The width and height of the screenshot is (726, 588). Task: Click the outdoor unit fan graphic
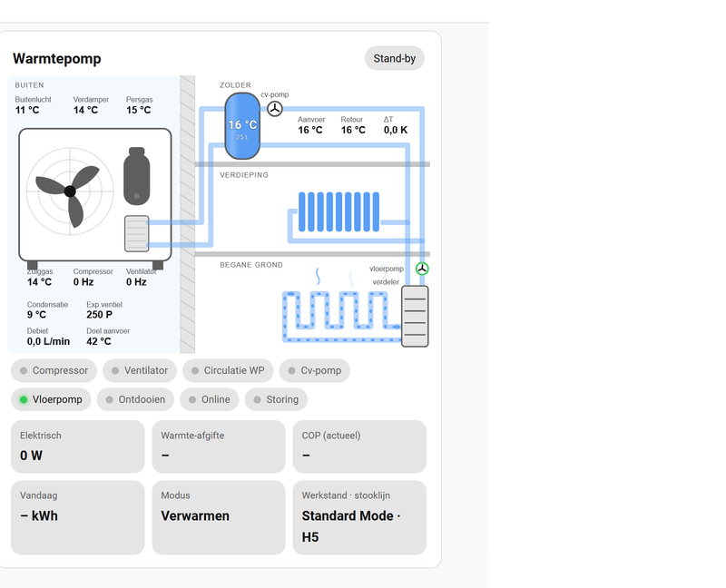[70, 191]
